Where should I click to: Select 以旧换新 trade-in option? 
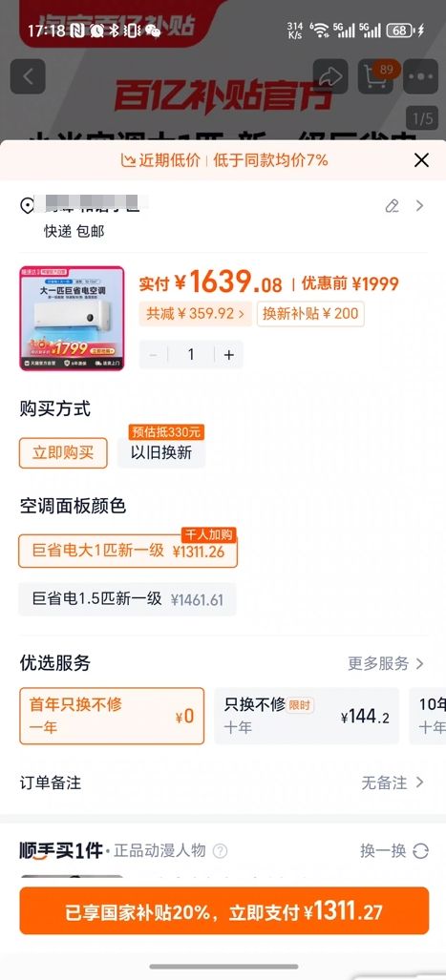(161, 452)
